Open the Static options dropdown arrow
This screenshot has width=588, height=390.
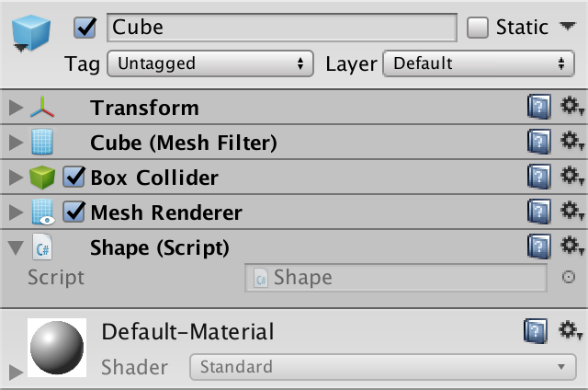[x=568, y=27]
